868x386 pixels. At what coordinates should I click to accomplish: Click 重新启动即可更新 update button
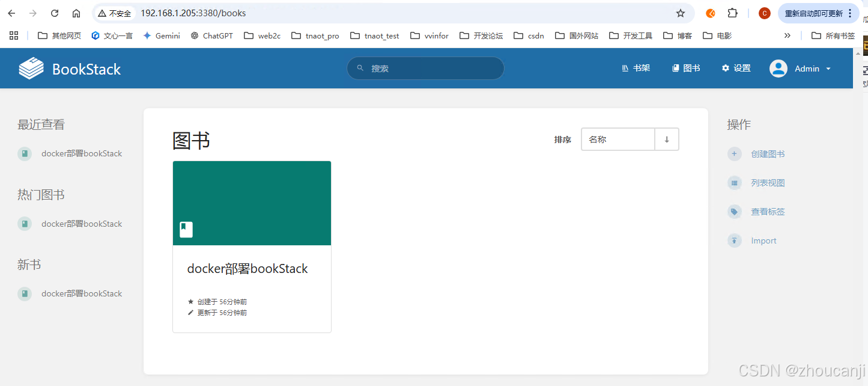pos(818,13)
